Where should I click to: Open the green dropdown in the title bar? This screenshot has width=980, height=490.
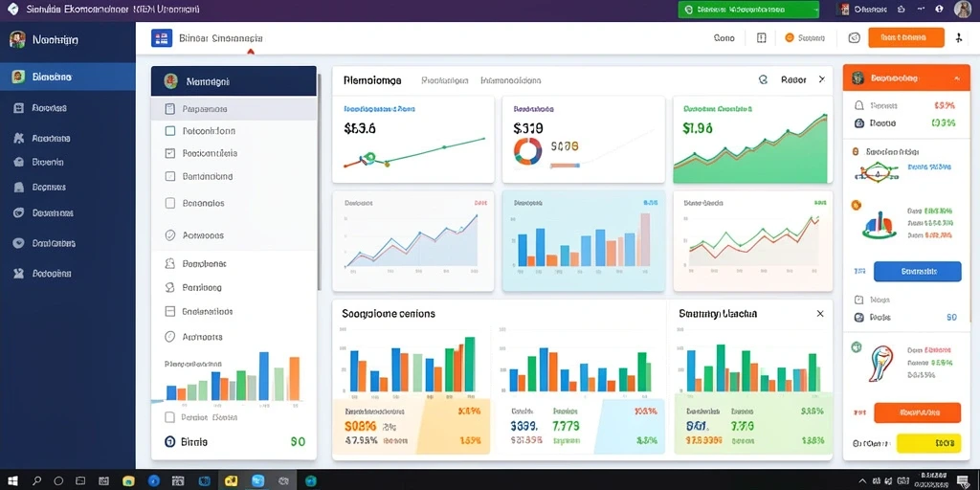(x=748, y=10)
